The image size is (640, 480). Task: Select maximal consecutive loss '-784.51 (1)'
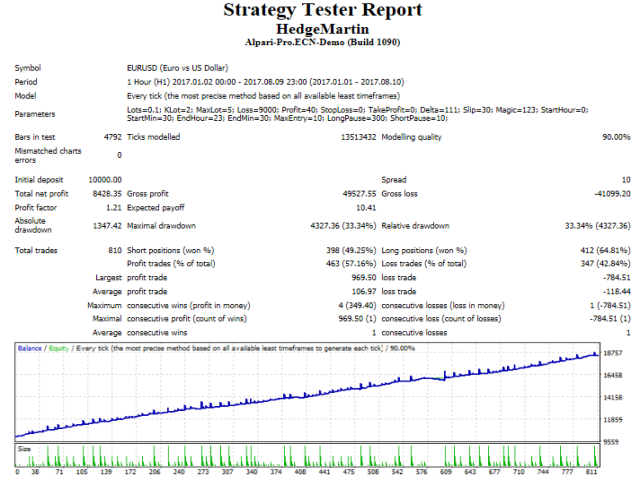(x=610, y=318)
